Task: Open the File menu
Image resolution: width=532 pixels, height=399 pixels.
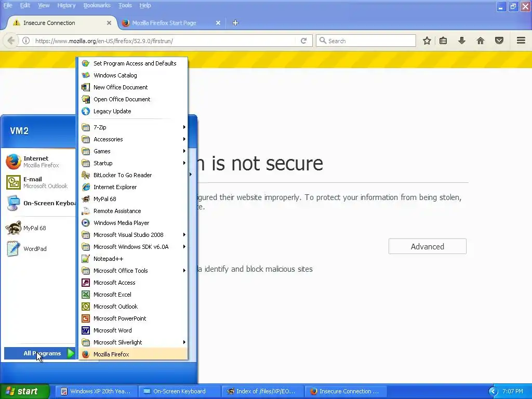Action: 8,5
